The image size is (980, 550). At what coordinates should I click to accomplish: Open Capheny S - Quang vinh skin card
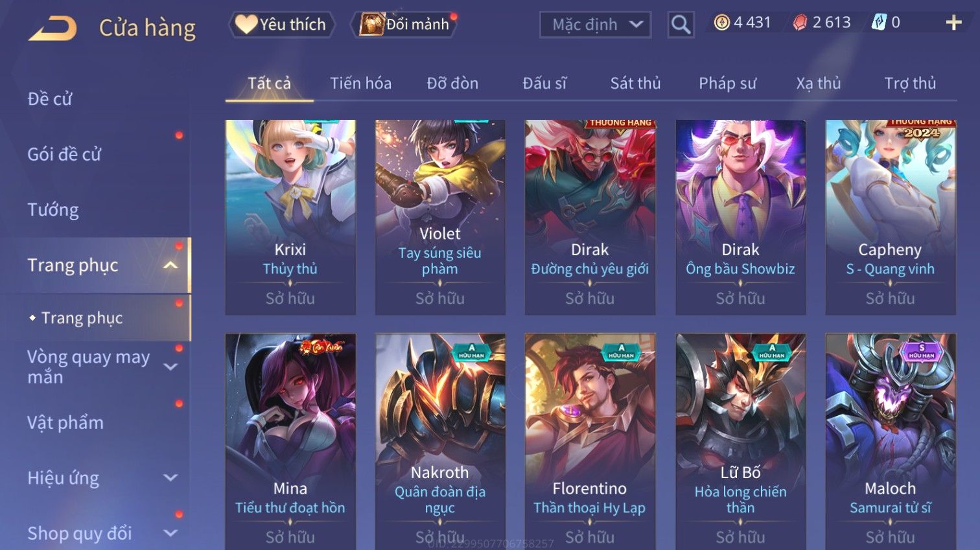[x=890, y=217]
